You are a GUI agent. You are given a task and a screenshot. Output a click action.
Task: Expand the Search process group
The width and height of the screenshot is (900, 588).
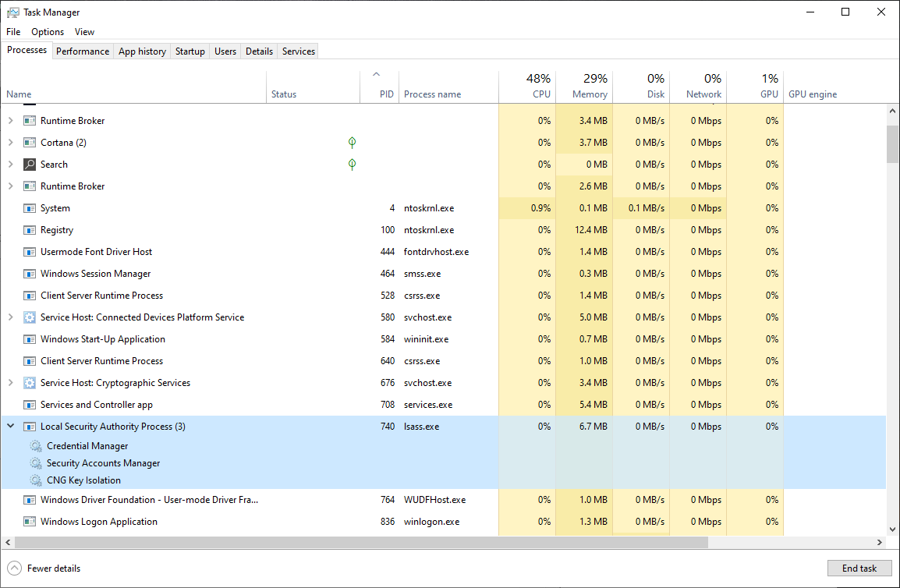coord(10,165)
